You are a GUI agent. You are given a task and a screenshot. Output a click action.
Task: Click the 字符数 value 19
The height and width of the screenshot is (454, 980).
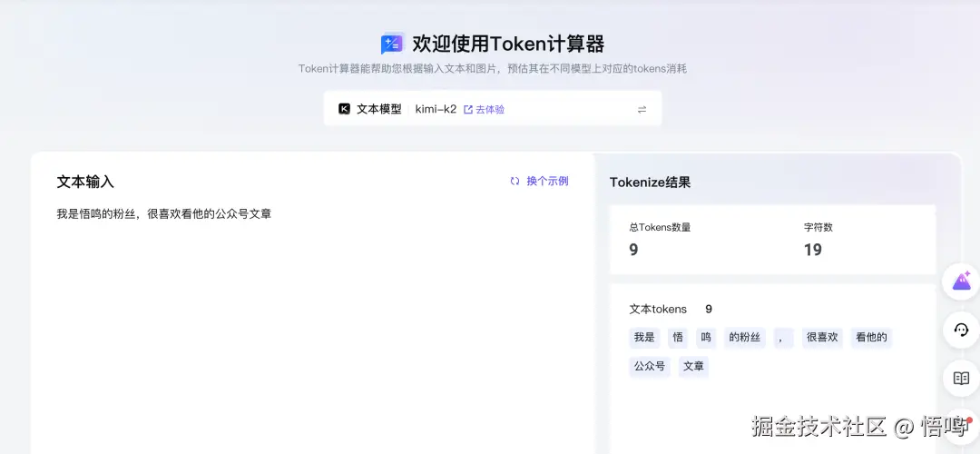click(x=813, y=250)
